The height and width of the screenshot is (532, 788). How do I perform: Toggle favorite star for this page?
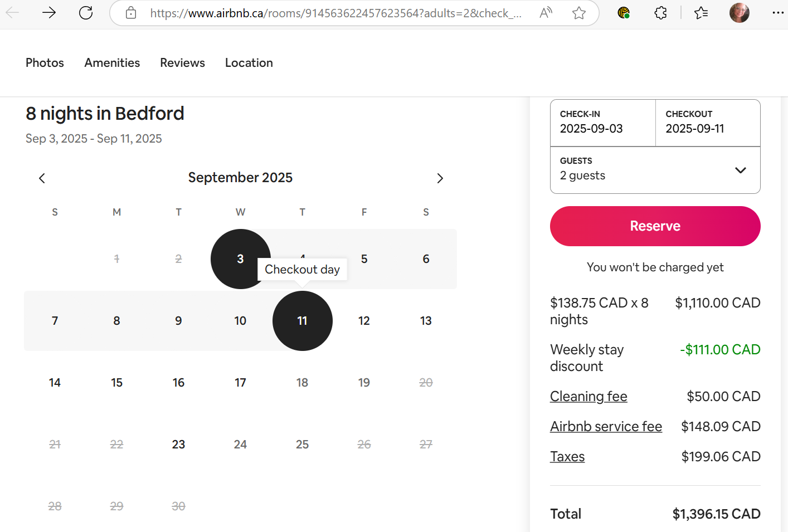579,13
